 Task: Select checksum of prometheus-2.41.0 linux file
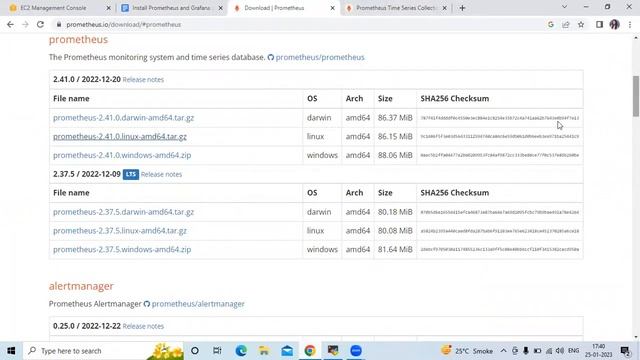(x=500, y=137)
